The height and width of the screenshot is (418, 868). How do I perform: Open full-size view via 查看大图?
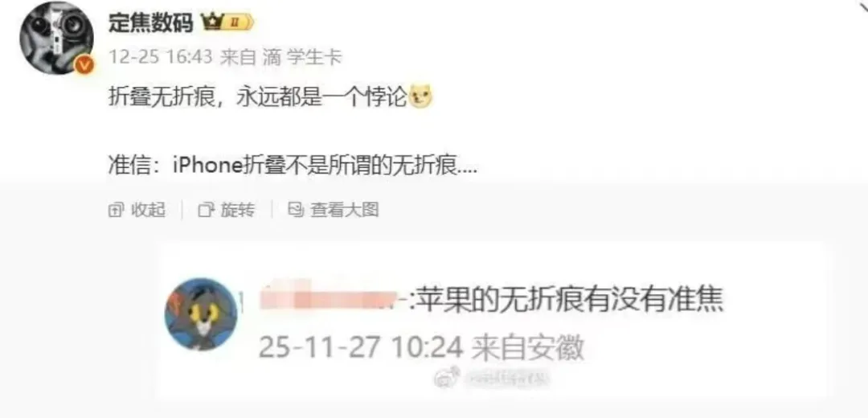coord(334,210)
